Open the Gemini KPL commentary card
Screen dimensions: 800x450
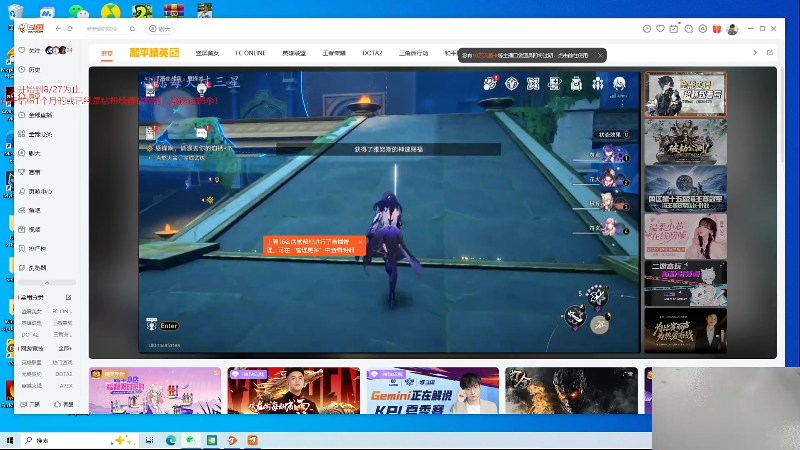tap(433, 390)
